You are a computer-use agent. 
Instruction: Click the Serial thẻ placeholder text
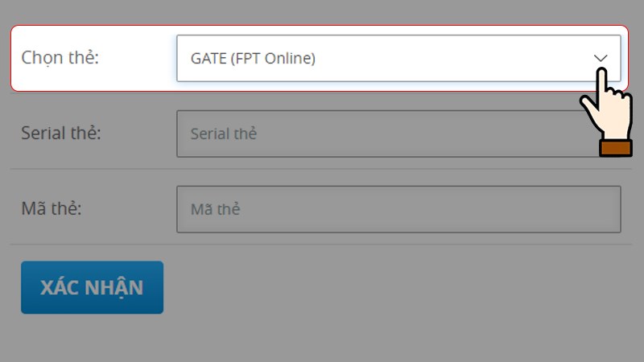click(224, 134)
